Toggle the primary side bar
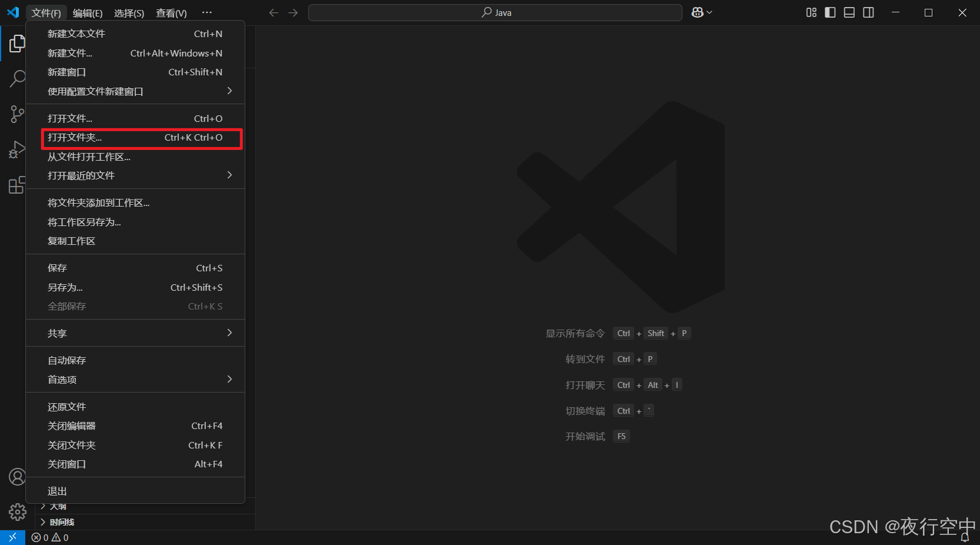This screenshot has height=545, width=980. point(830,12)
